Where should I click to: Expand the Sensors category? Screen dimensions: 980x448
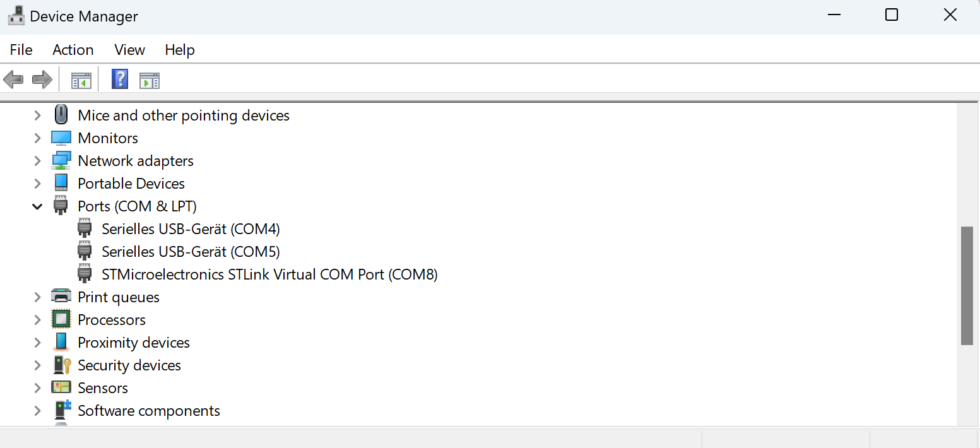[37, 387]
